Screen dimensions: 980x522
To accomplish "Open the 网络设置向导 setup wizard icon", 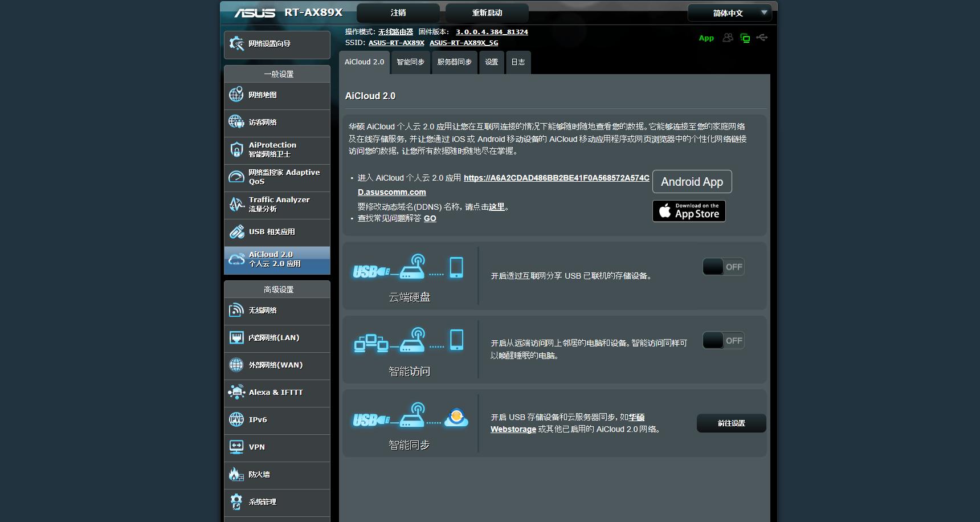I will coord(236,44).
